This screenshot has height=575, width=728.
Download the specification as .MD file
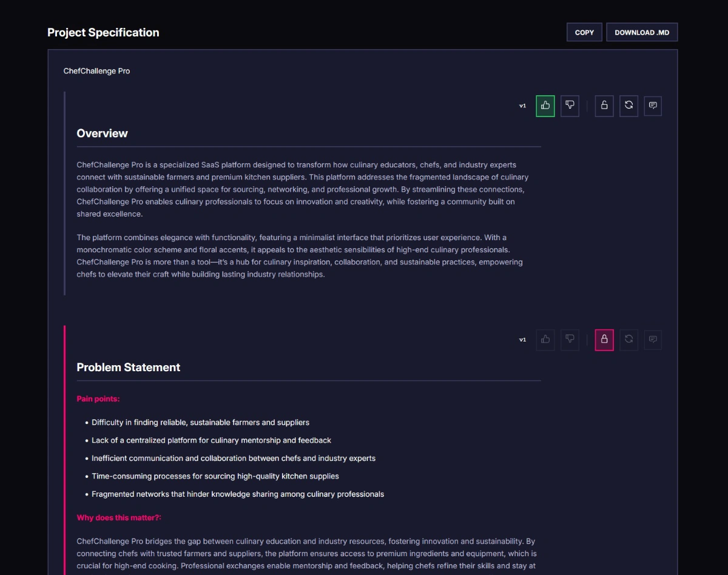(642, 32)
